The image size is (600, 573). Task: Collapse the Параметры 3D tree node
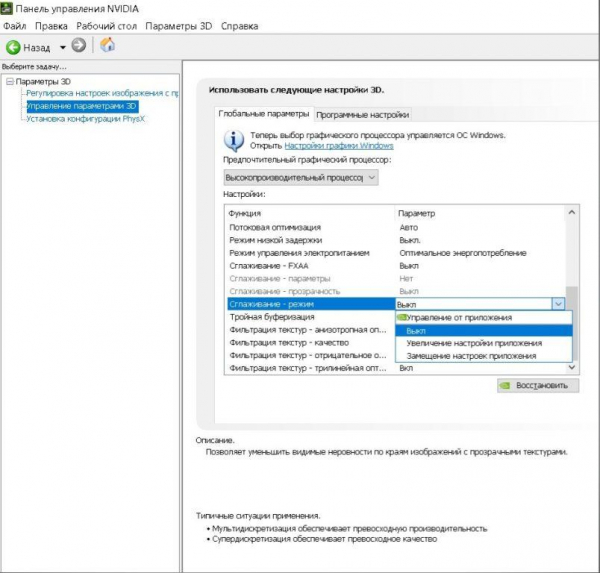click(x=10, y=82)
